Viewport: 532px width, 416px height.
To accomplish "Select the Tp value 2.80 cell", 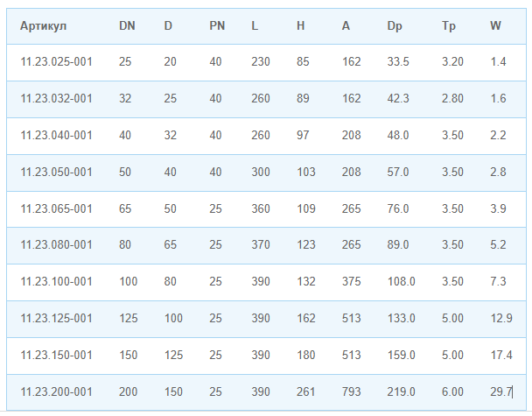I will [452, 98].
